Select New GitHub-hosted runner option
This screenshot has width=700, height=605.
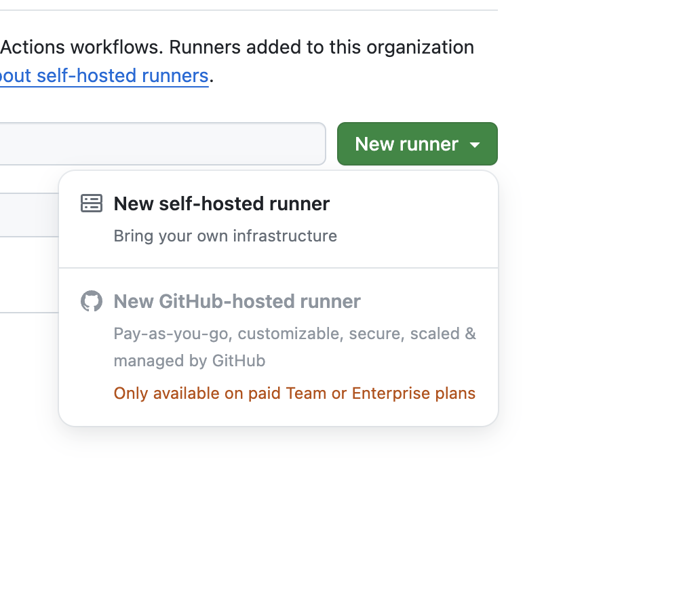tap(278, 347)
